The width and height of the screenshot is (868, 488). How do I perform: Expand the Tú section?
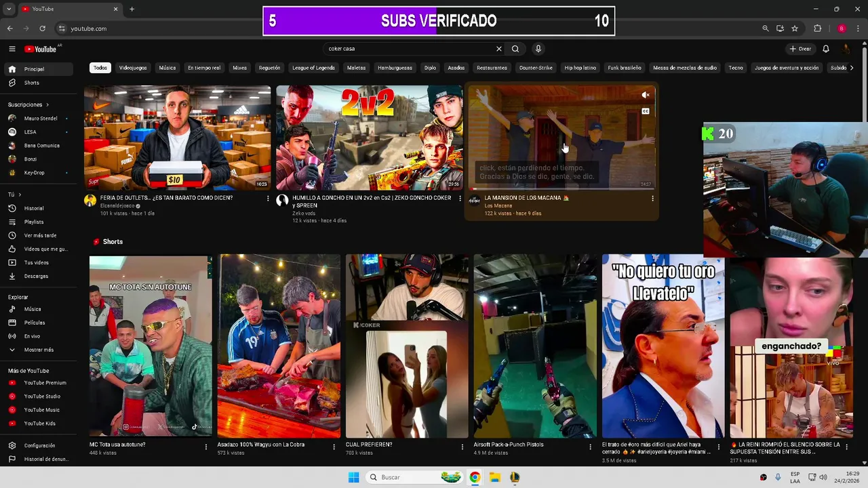[x=15, y=195]
